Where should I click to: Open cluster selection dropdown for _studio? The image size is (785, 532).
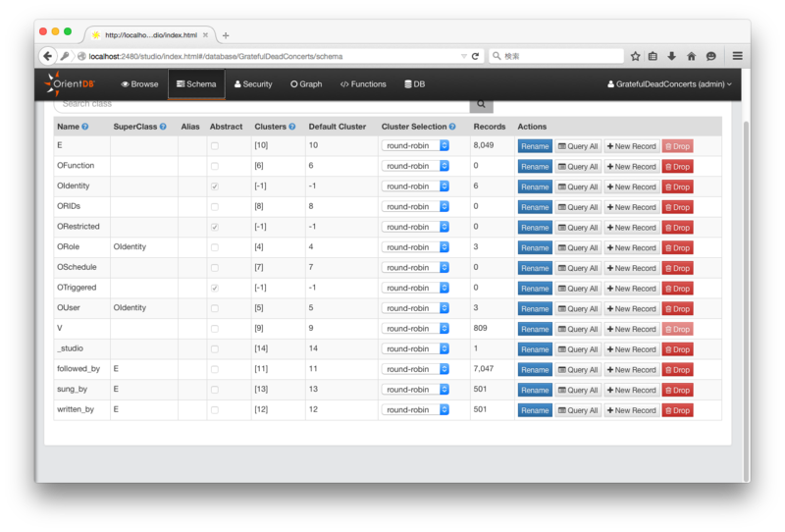coord(415,348)
